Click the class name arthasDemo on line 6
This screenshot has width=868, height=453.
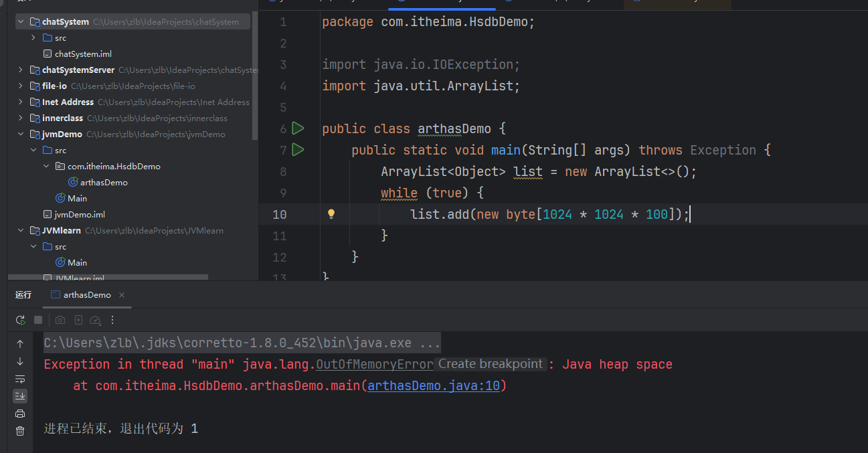click(x=454, y=128)
